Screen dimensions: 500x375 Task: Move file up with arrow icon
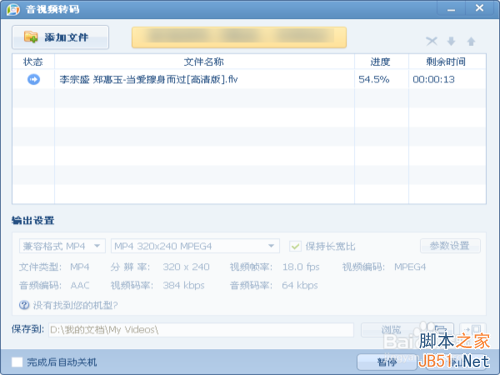coord(471,41)
